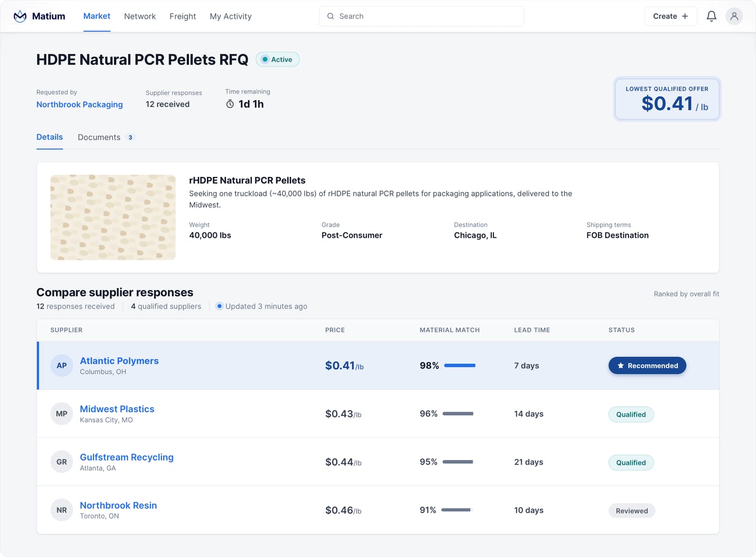Click the 40,000 lbs weight value

point(210,235)
